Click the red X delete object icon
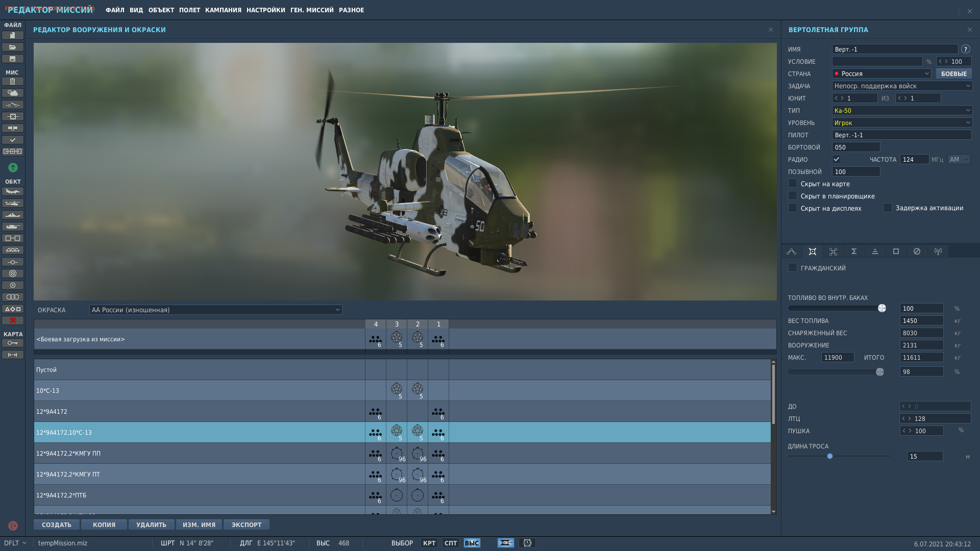Image resolution: width=980 pixels, height=551 pixels. tap(13, 320)
